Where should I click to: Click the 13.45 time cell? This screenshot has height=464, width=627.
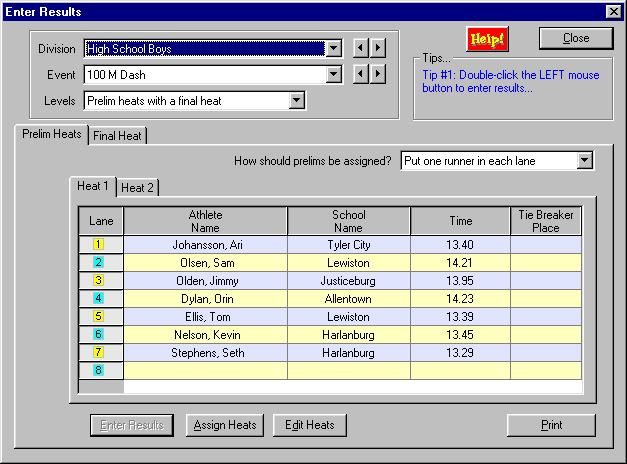[x=460, y=334]
